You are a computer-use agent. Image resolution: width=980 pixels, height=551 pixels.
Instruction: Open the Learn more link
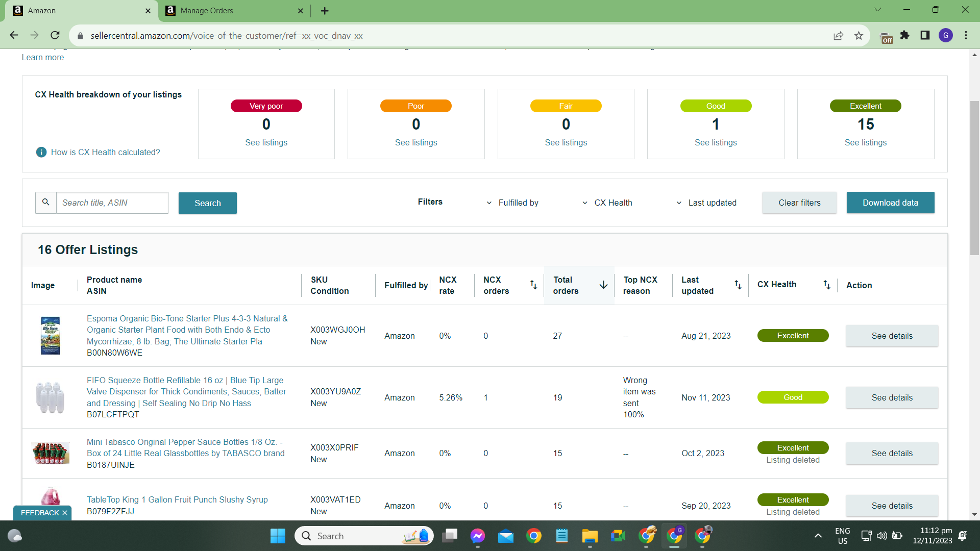click(43, 57)
